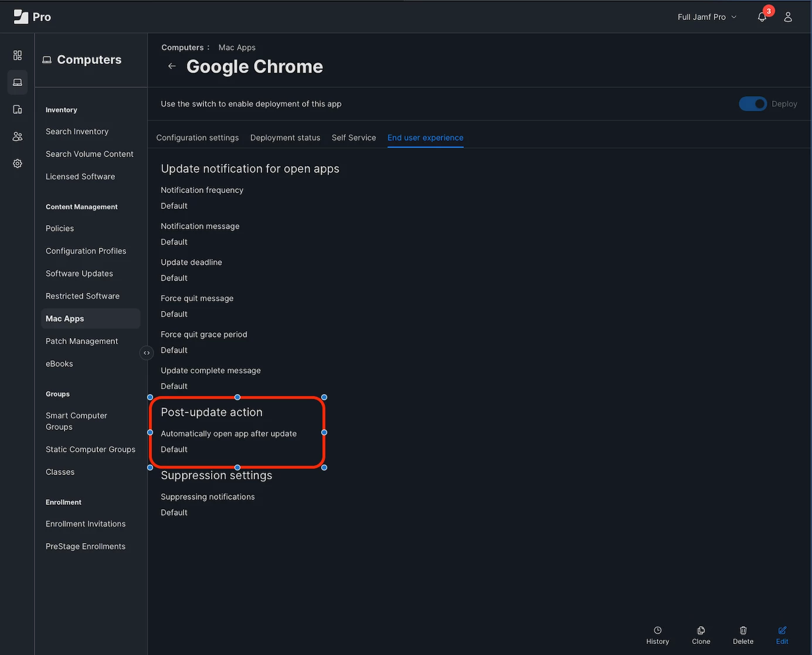This screenshot has height=655, width=812.
Task: Collapse the sidebar with the chevron handle
Action: tap(147, 353)
